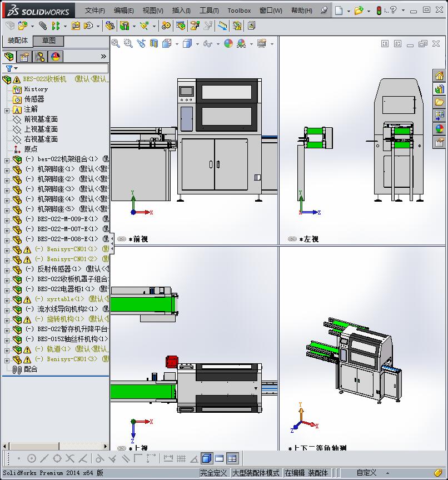Switch to the 草图 tab
This screenshot has height=480, width=448.
point(48,41)
